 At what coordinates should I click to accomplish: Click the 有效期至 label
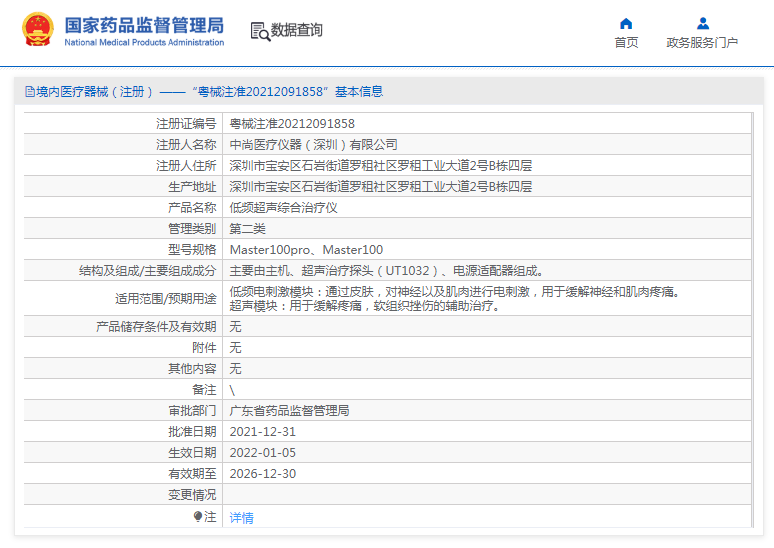click(192, 474)
